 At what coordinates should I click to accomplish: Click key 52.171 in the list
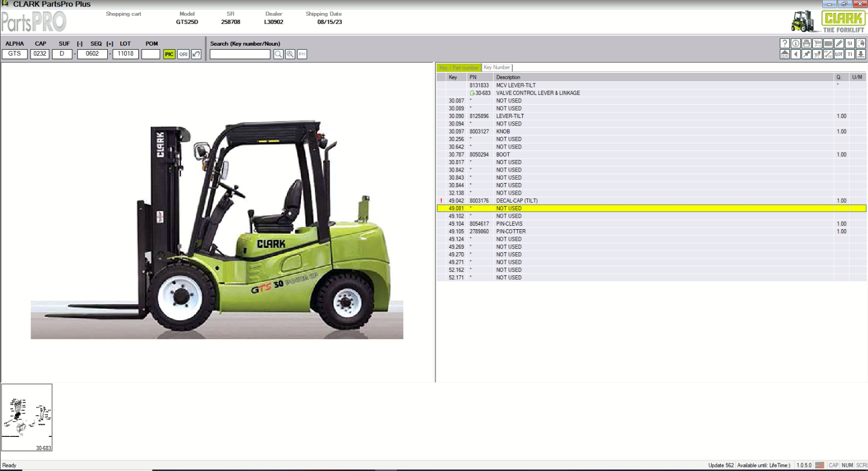point(456,277)
